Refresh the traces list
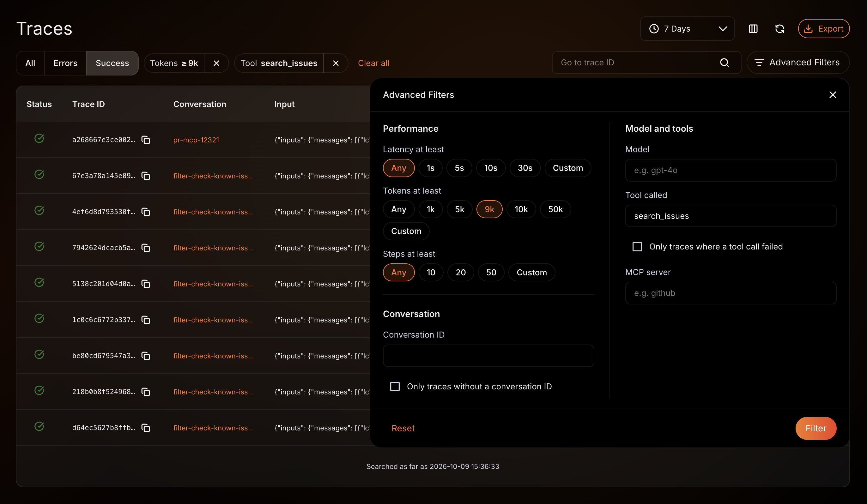 779,28
